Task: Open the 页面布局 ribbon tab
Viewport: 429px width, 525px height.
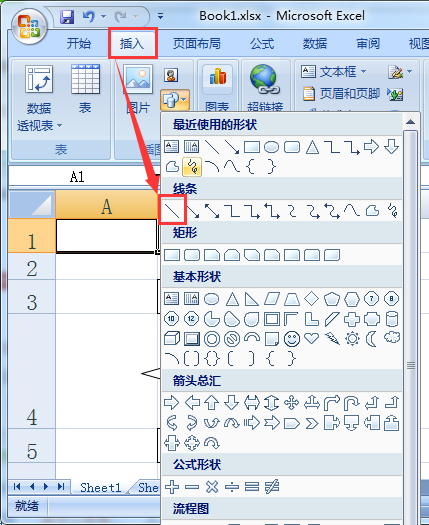Action: click(x=197, y=44)
